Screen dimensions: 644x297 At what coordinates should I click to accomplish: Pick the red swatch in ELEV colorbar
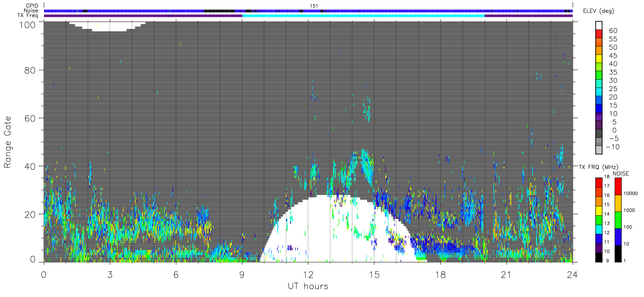[599, 35]
